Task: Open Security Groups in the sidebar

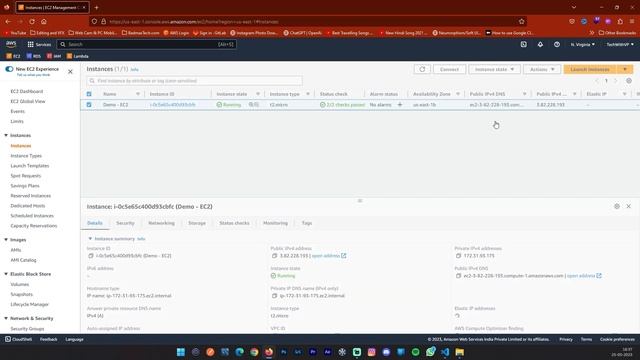Action: coord(27,329)
